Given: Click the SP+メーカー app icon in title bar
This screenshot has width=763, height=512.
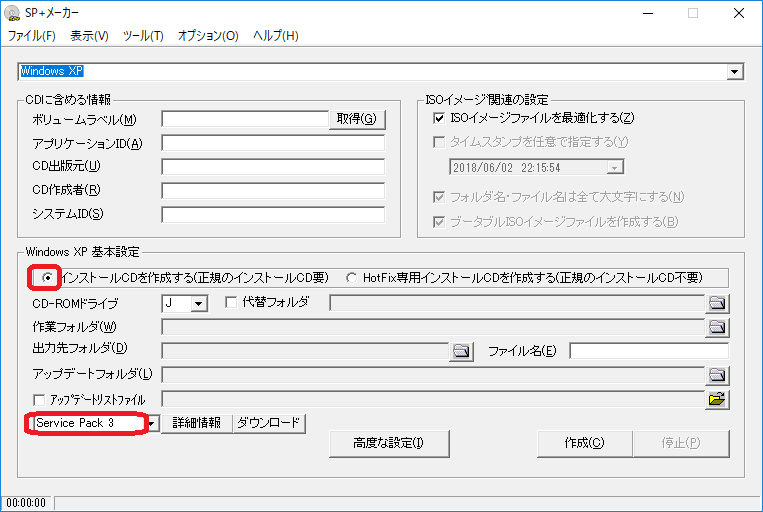Looking at the screenshot, I should click(12, 13).
